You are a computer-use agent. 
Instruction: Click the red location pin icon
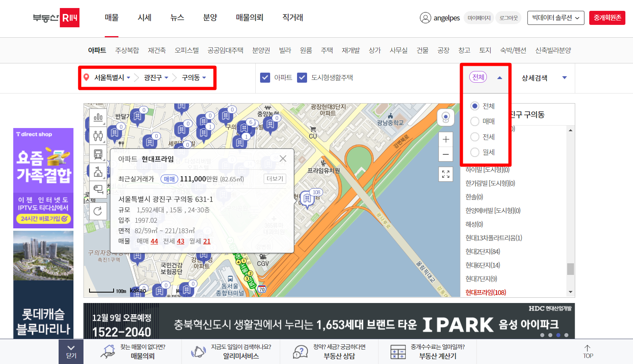(x=86, y=77)
